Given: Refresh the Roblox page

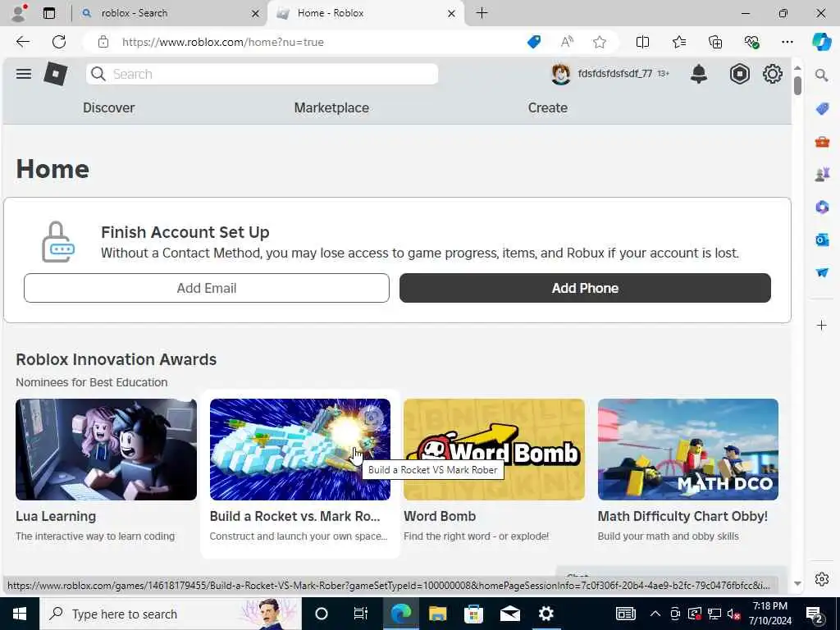Looking at the screenshot, I should tap(59, 42).
